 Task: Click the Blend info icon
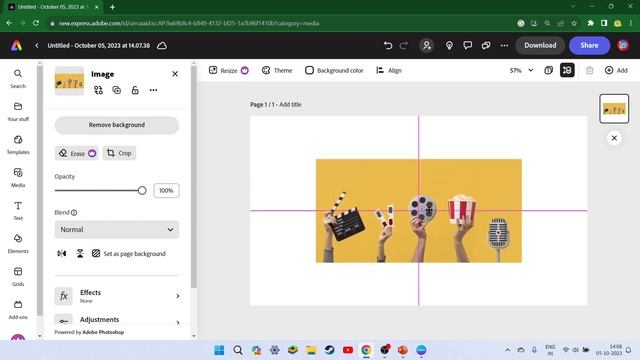point(74,213)
